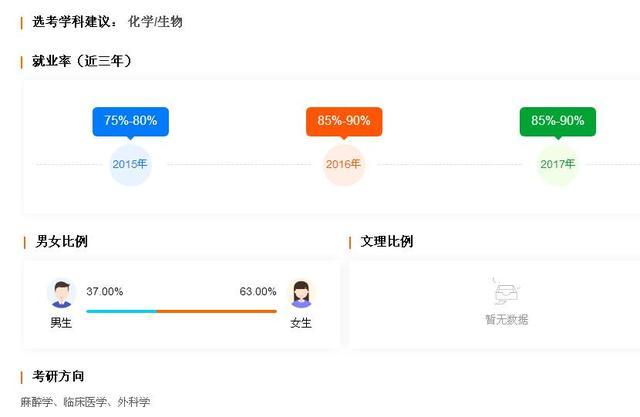Click the orange female portion of ratio bar
This screenshot has height=417, width=640.
(216, 311)
